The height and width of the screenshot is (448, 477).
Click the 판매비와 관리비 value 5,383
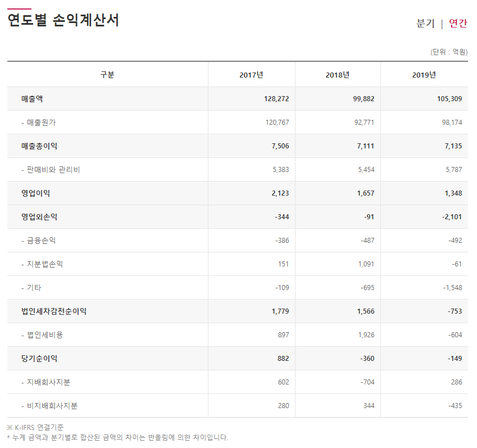click(281, 170)
